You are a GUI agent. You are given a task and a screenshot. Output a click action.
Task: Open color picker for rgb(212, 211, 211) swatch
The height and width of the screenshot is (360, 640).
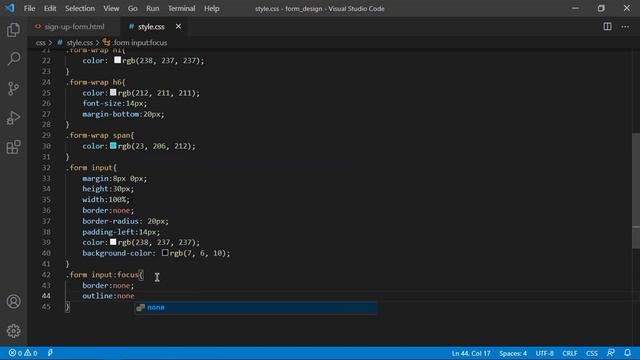coord(113,93)
